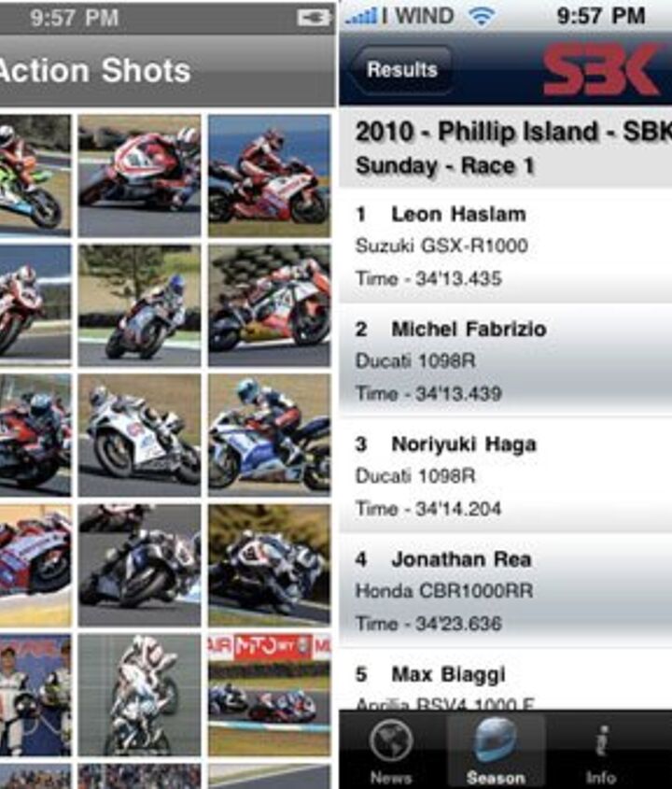Viewport: 672px width, 789px height.
Task: Tap the SBK logo in header
Action: [602, 69]
